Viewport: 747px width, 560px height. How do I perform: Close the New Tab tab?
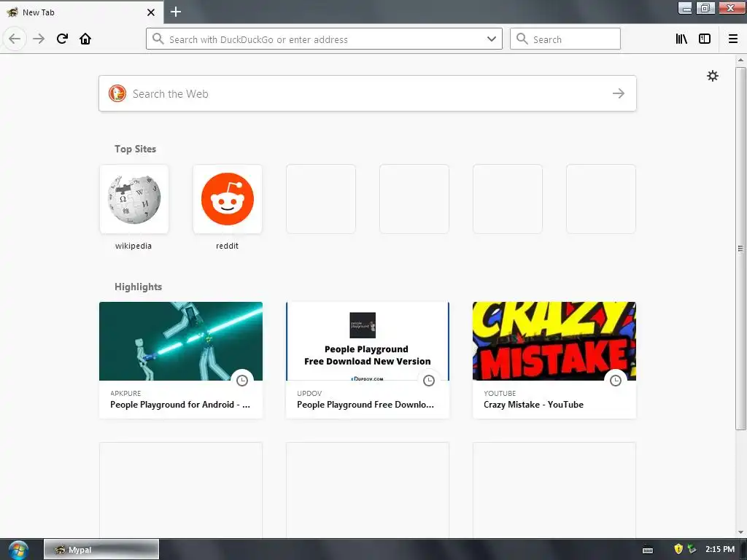point(150,12)
